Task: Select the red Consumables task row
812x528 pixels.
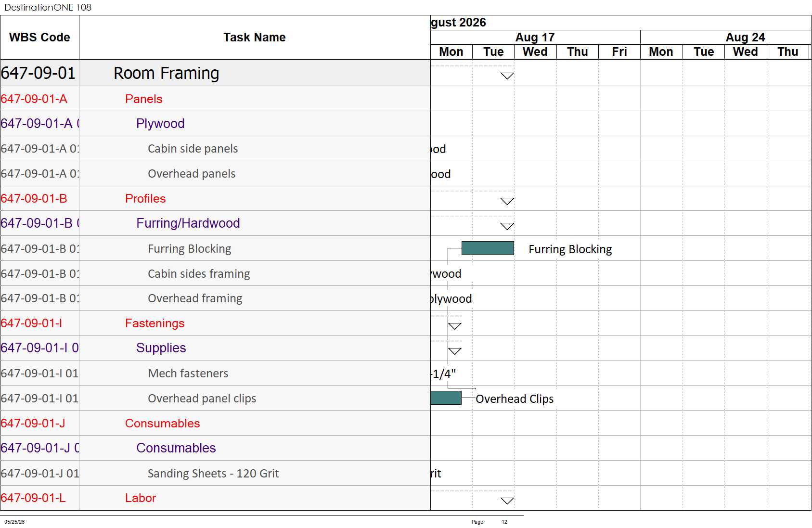Action: pos(215,423)
